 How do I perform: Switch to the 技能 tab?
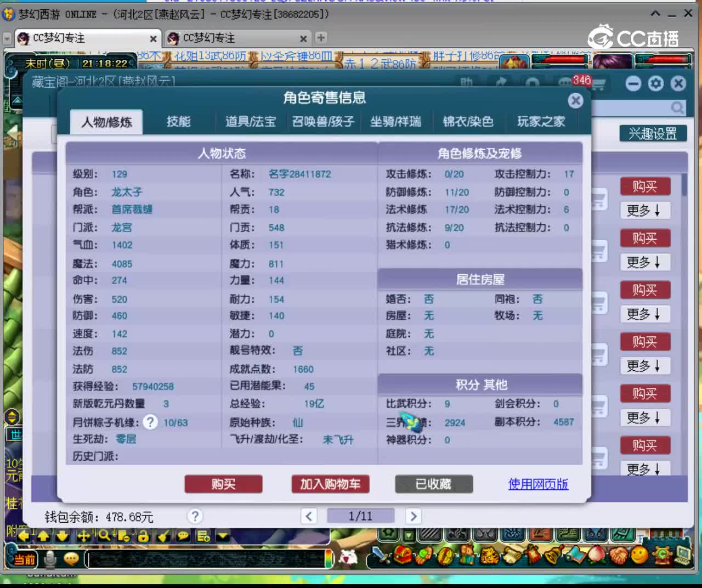[179, 121]
